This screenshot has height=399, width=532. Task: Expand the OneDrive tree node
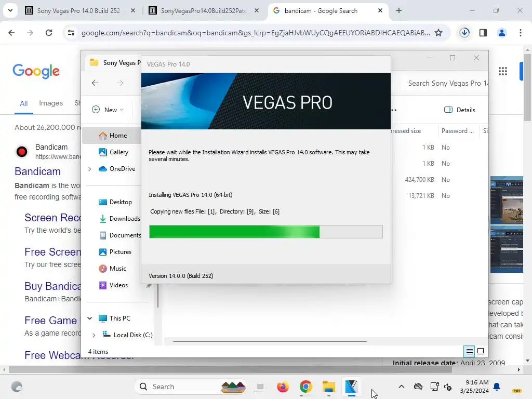(x=89, y=169)
